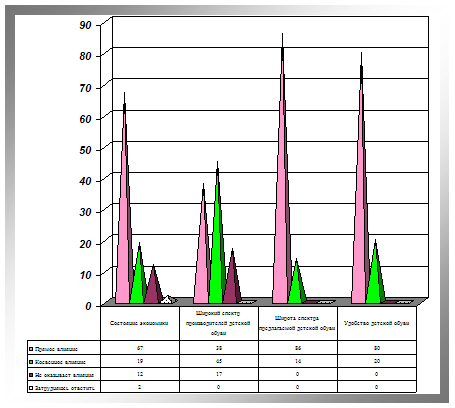Click the pink legend marker for 'Прямое влияние'
Image resolution: width=455 pixels, height=408 pixels.
tap(31, 349)
